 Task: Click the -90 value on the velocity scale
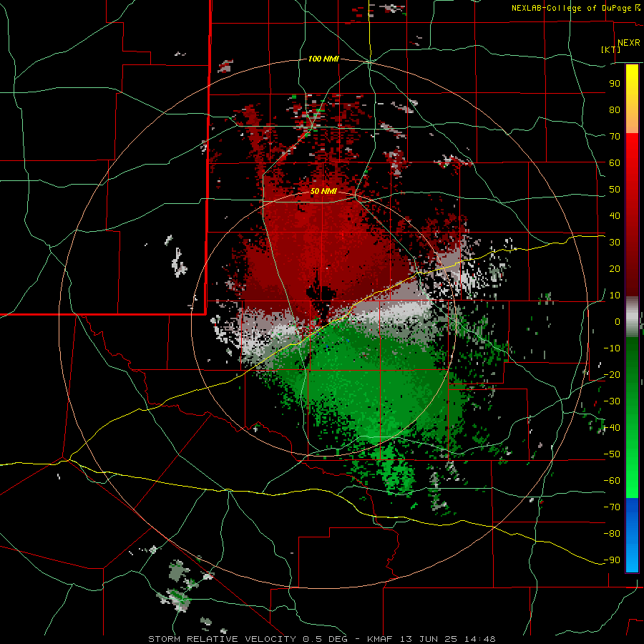tap(612, 560)
